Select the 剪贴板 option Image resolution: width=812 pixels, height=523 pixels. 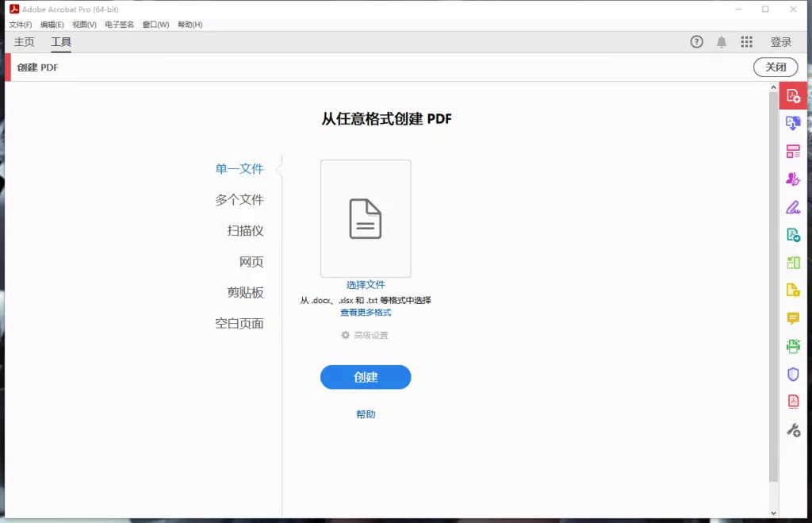point(245,292)
